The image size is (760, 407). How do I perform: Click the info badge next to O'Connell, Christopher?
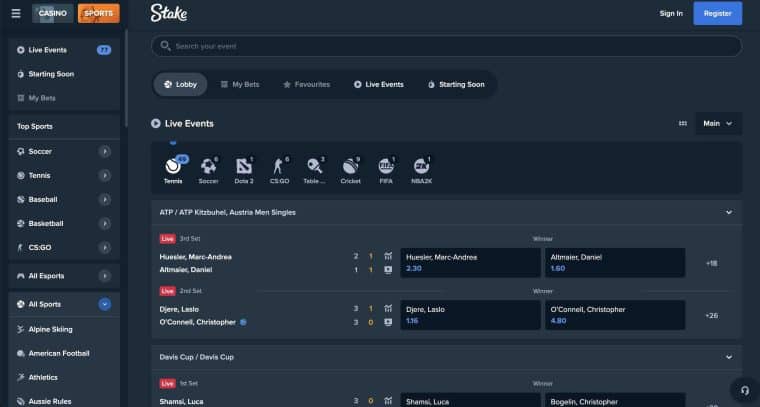(243, 322)
